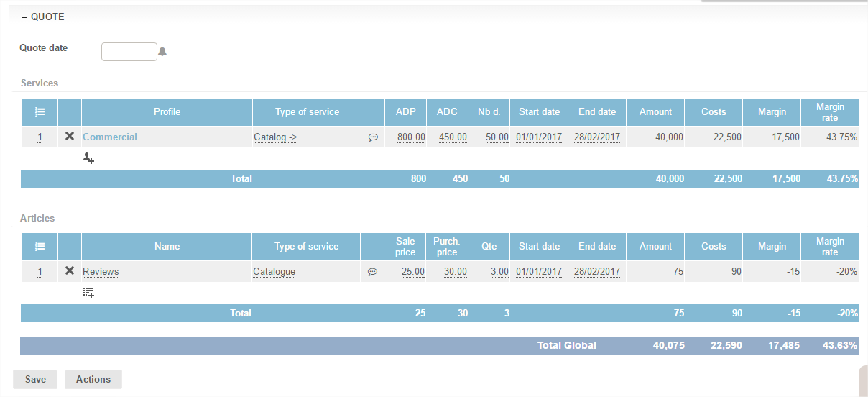Open the Actions menu
Screen dimensions: 868x397
point(93,379)
